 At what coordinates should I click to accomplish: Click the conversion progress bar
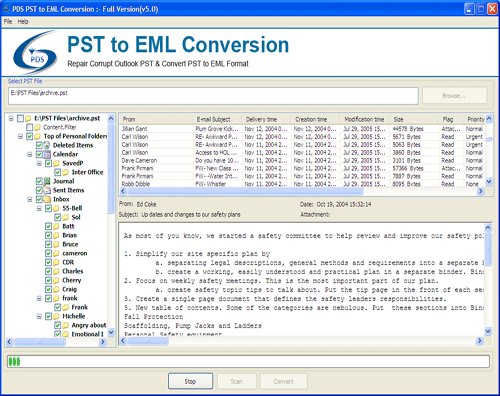point(248,362)
